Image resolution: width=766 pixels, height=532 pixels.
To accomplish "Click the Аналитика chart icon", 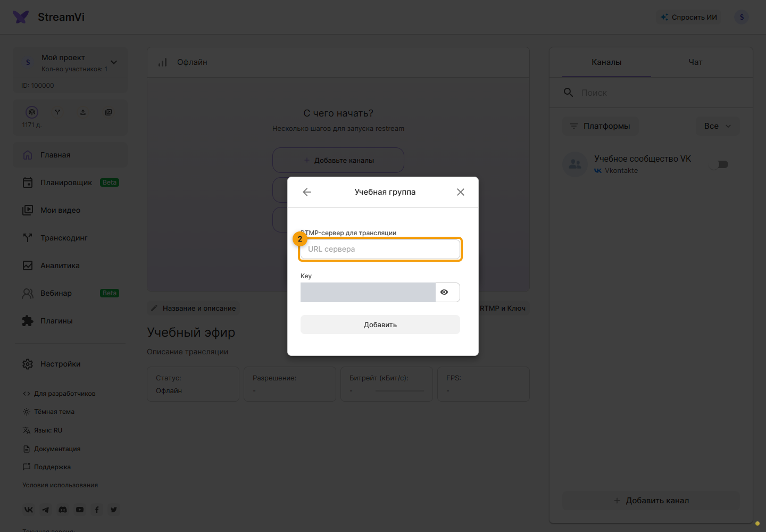I will coord(28,265).
